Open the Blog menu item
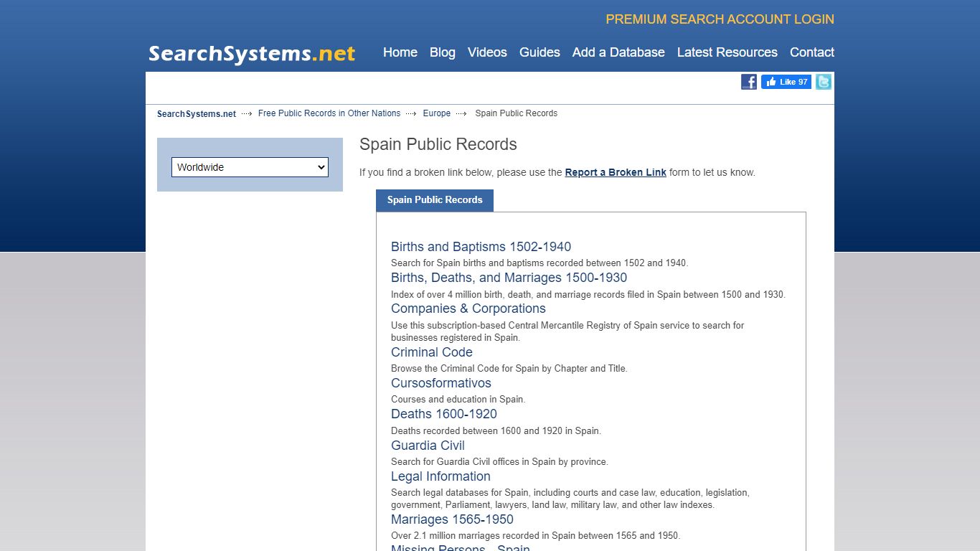The width and height of the screenshot is (980, 551). pos(443,52)
